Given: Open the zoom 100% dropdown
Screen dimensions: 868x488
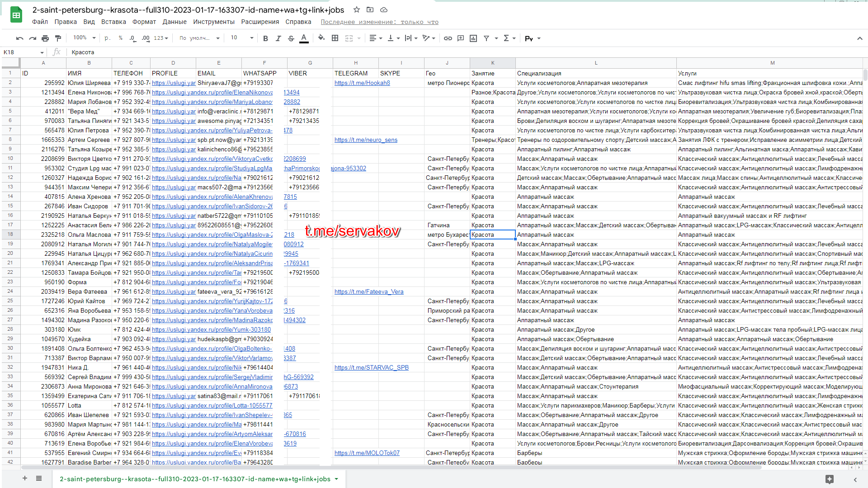Looking at the screenshot, I should [85, 38].
